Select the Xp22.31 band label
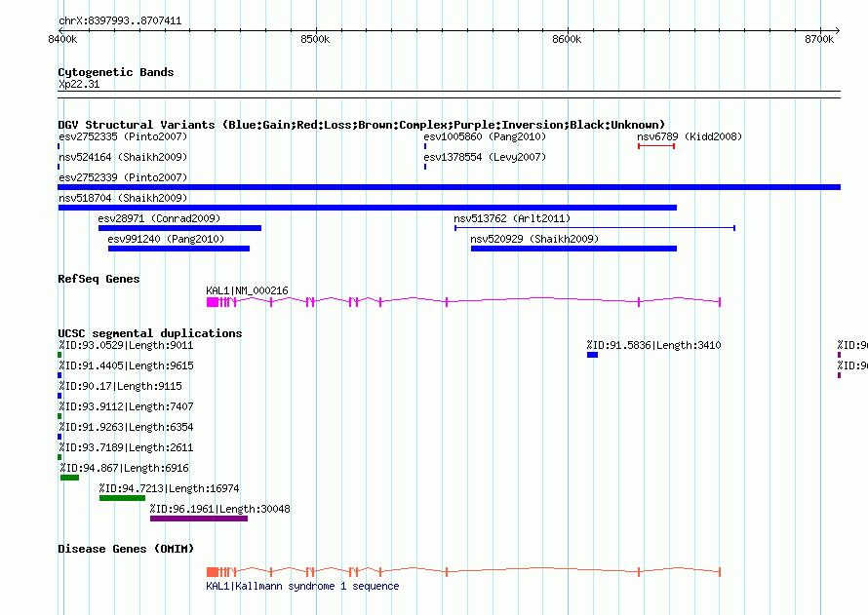This screenshot has height=615, width=868. (x=79, y=84)
